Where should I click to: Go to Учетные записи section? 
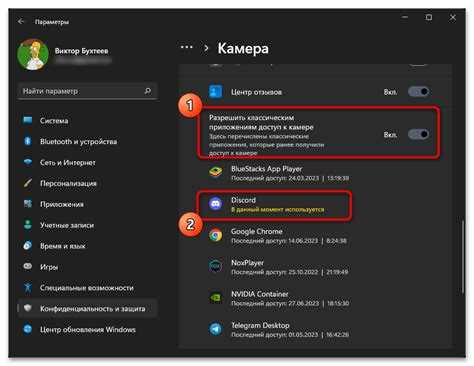click(67, 225)
